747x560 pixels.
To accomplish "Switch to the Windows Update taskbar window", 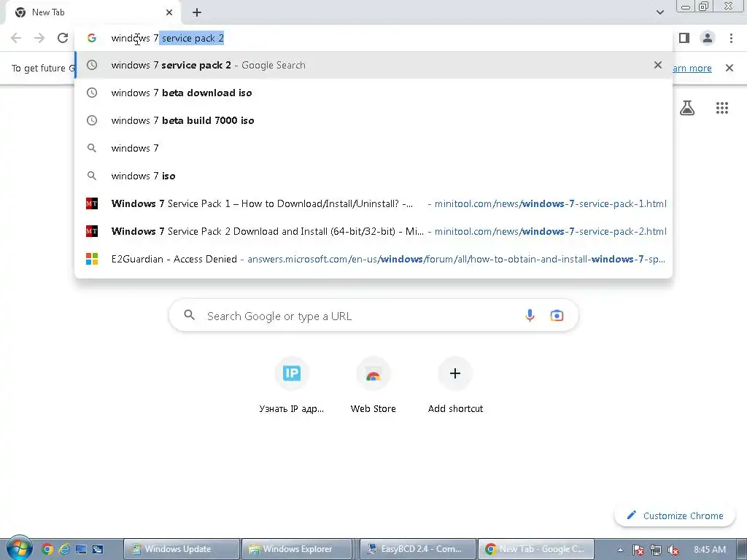I will point(181,549).
